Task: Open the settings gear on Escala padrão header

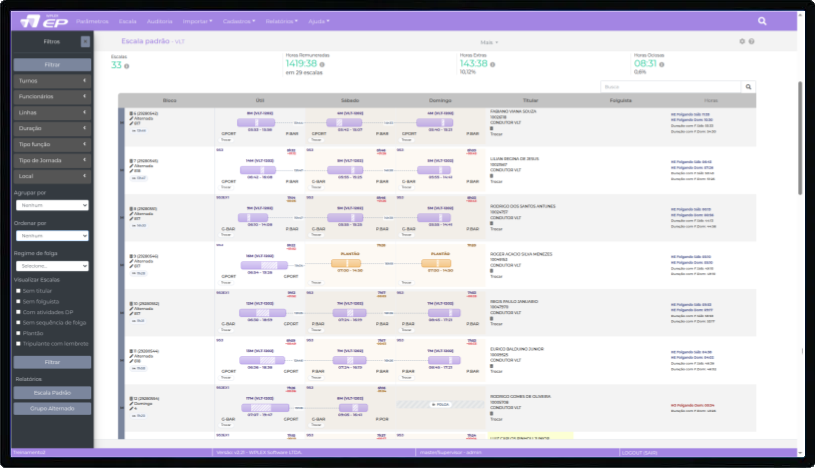Action: click(742, 41)
